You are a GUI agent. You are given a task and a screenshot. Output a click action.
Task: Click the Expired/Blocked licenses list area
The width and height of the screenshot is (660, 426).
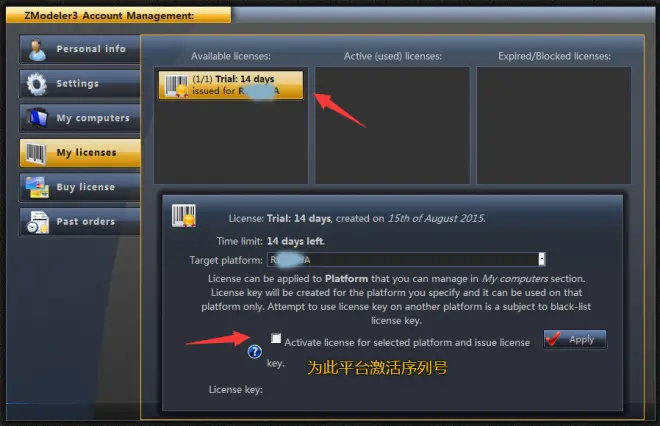tap(554, 125)
